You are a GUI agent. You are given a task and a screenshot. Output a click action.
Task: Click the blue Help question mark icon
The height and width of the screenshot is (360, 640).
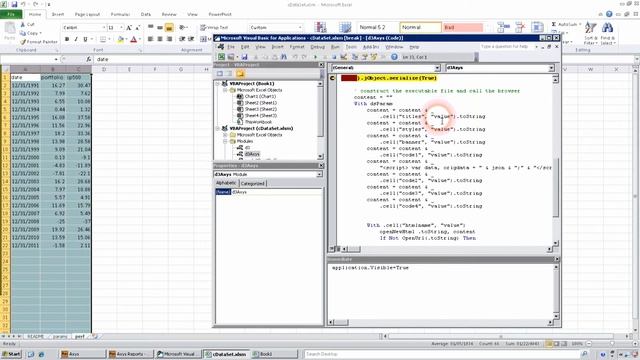[394, 57]
